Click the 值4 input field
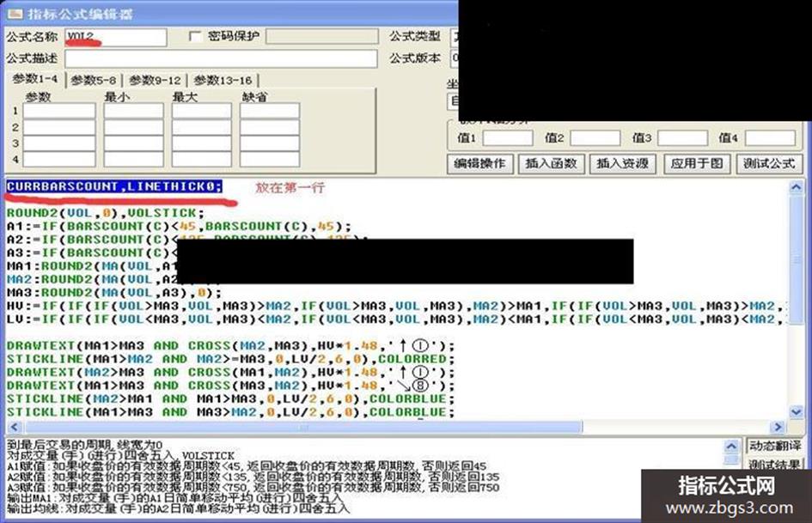Image resolution: width=812 pixels, height=523 pixels. [x=770, y=137]
